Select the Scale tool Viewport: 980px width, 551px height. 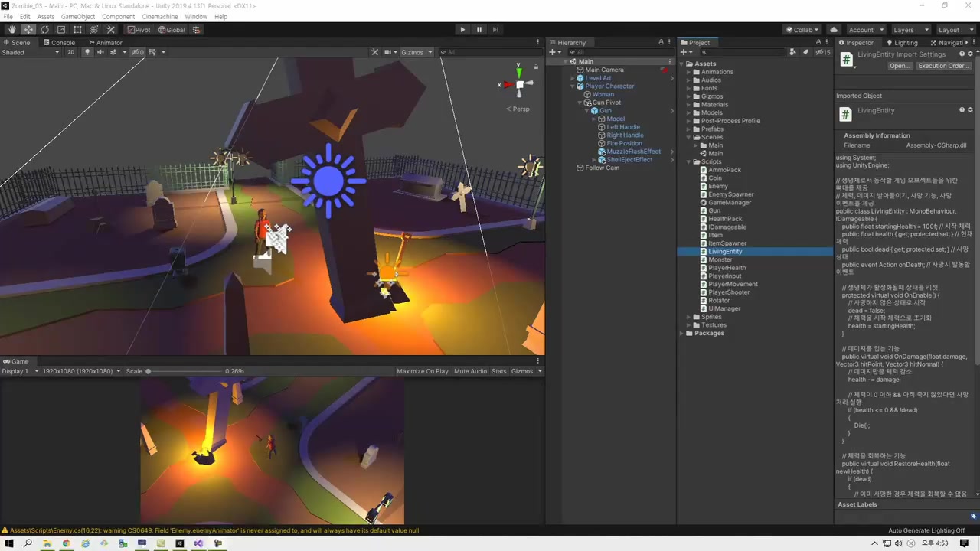click(61, 30)
